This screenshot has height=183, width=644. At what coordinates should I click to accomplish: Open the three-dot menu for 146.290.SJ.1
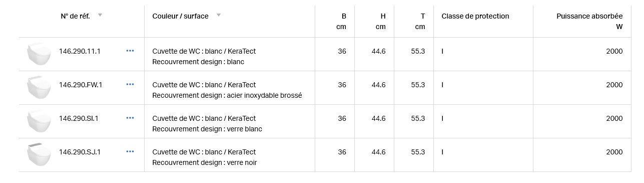tap(130, 151)
